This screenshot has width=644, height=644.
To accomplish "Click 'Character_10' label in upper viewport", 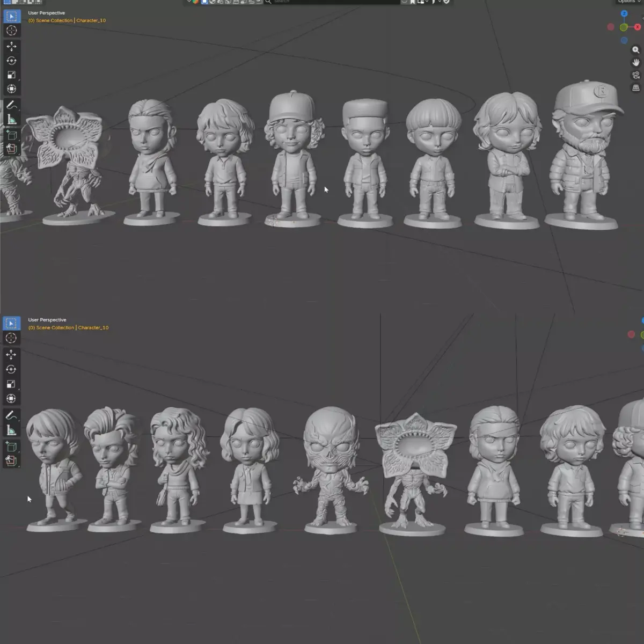I will pyautogui.click(x=91, y=20).
